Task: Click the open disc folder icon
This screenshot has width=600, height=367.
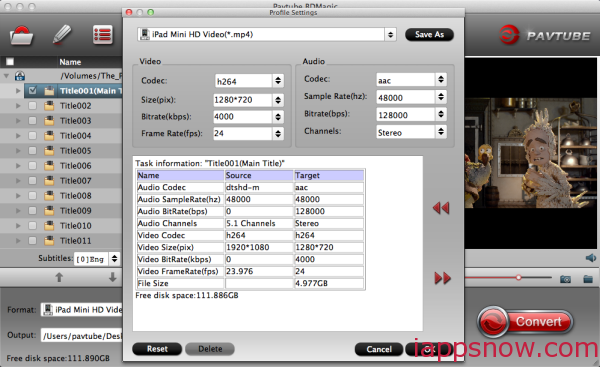Action: click(21, 36)
